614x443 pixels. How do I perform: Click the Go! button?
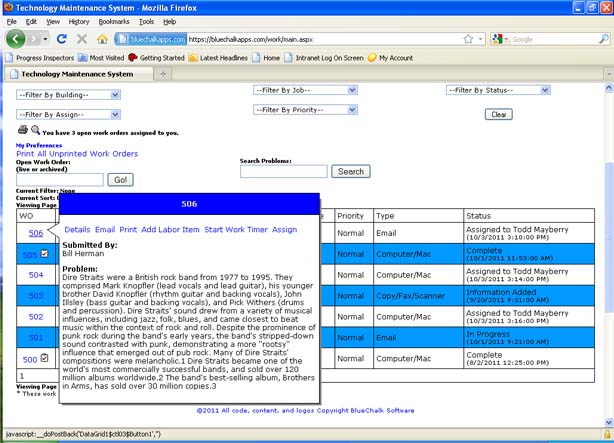pyautogui.click(x=121, y=180)
